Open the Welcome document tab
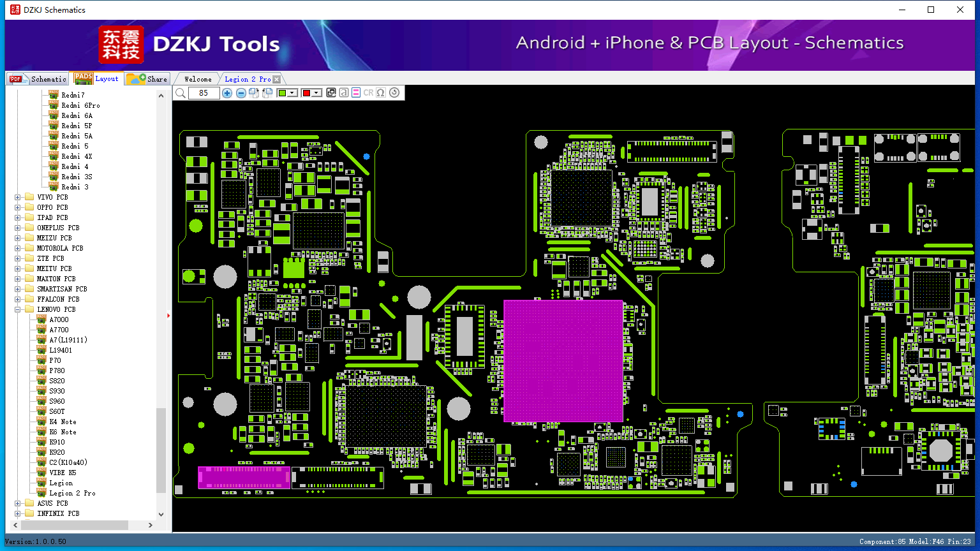980x551 pixels. 198,79
